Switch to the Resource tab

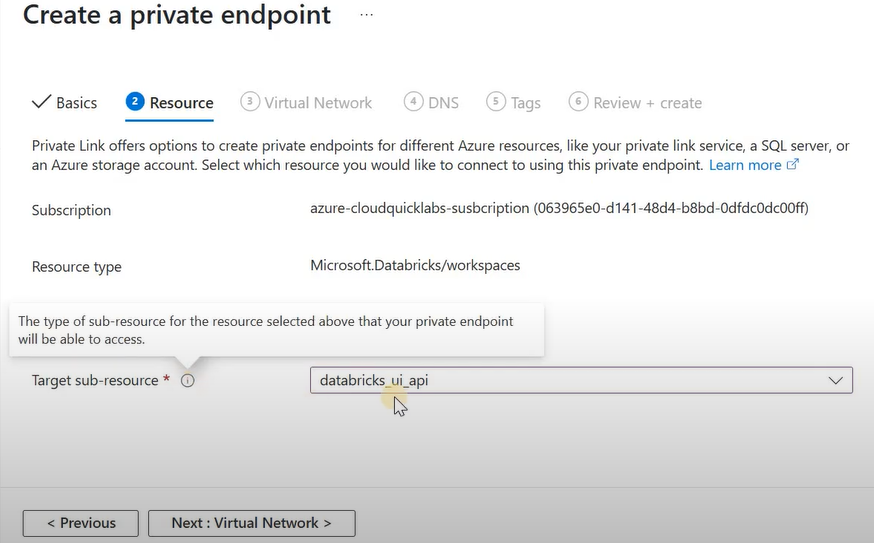click(x=181, y=103)
